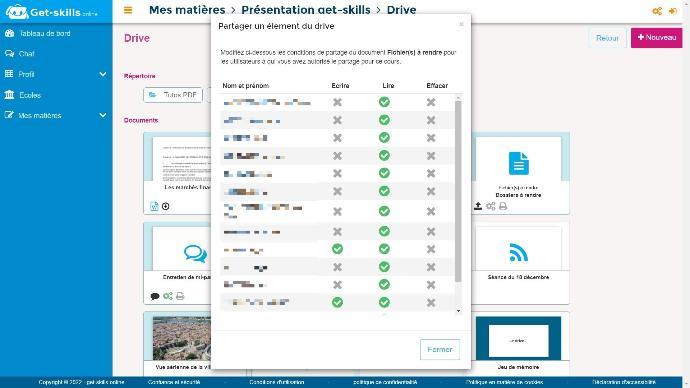This screenshot has width=690, height=388.
Task: Open politique de confidentialité footer link
Action: (x=385, y=382)
